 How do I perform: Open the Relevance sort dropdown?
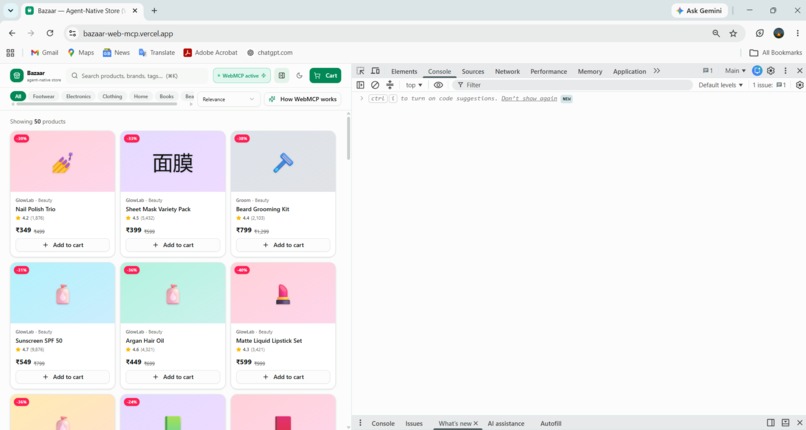point(228,99)
